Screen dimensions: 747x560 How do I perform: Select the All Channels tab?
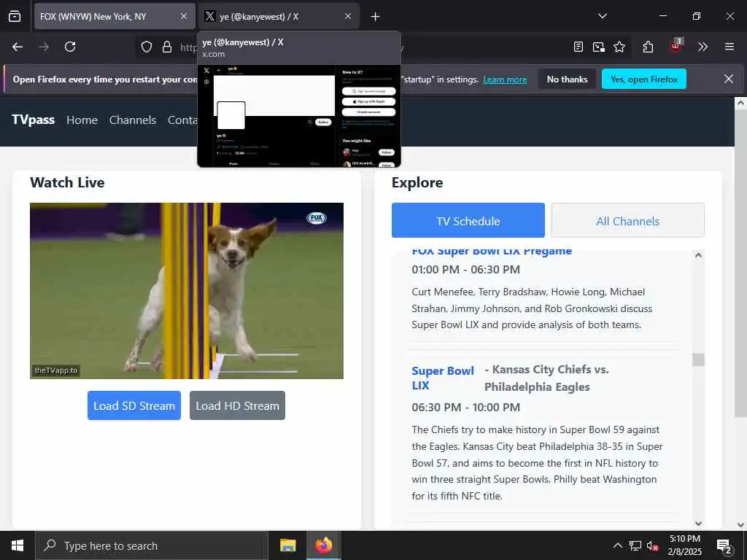click(x=628, y=220)
